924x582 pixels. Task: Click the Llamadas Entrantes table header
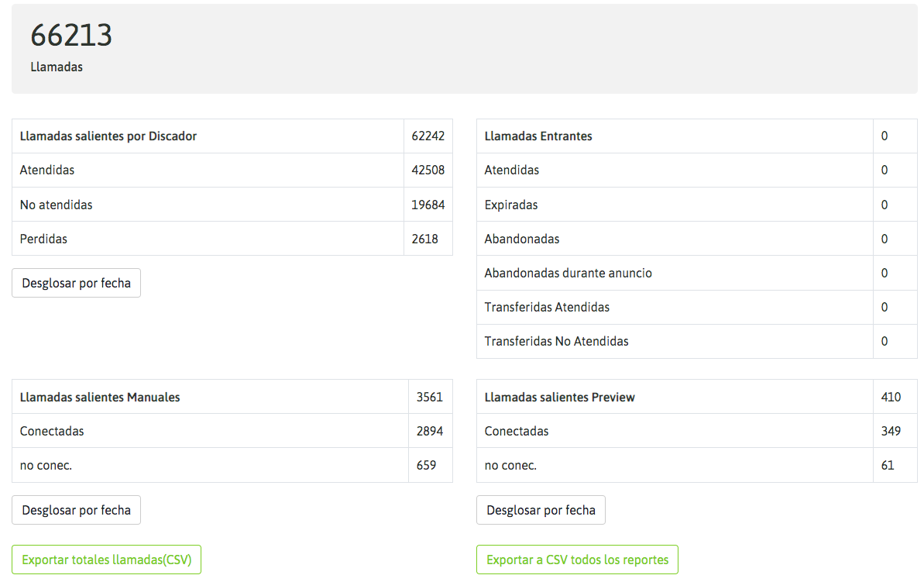point(538,136)
